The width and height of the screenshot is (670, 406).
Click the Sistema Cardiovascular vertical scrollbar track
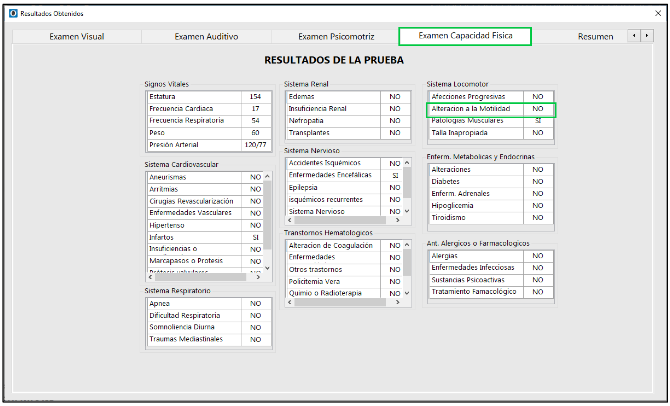point(267,225)
